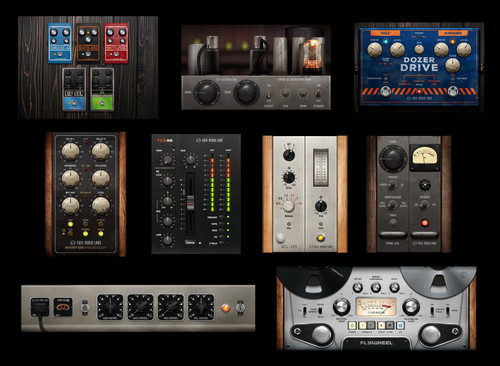The width and height of the screenshot is (500, 366).
Task: Click the Fuzz Level knob on Dozer Drive
Action: (x=397, y=50)
